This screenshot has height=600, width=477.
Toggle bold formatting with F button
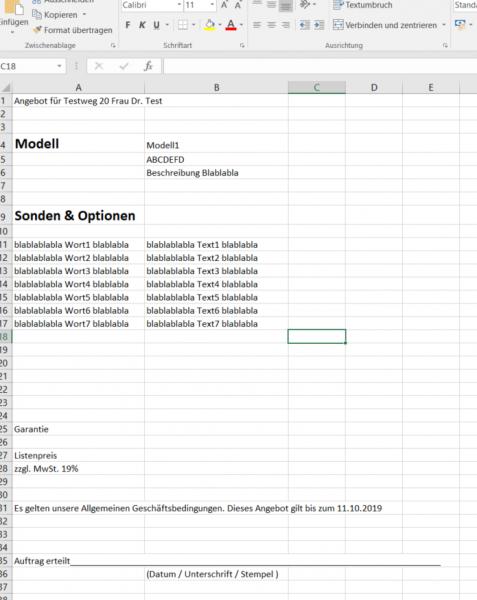[x=128, y=25]
